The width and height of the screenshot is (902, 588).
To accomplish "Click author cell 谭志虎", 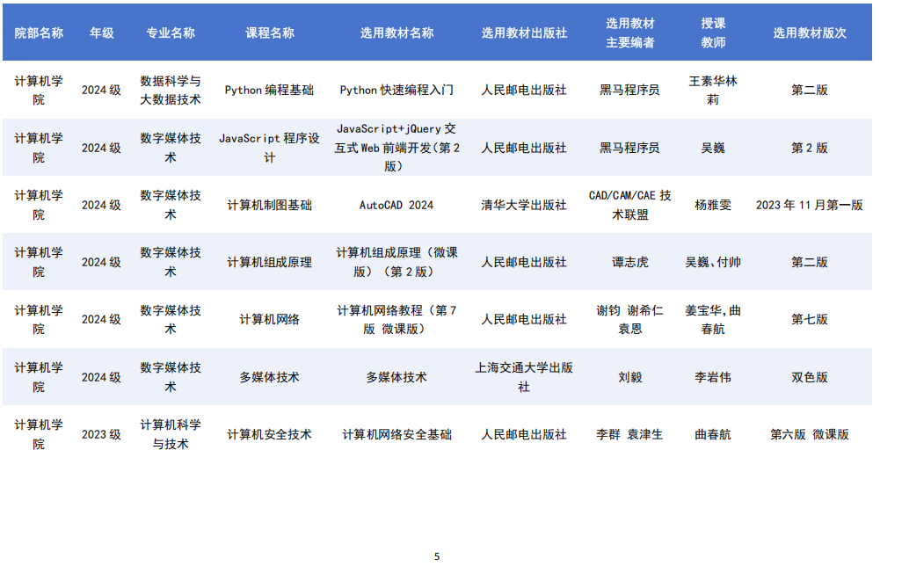I will (629, 262).
